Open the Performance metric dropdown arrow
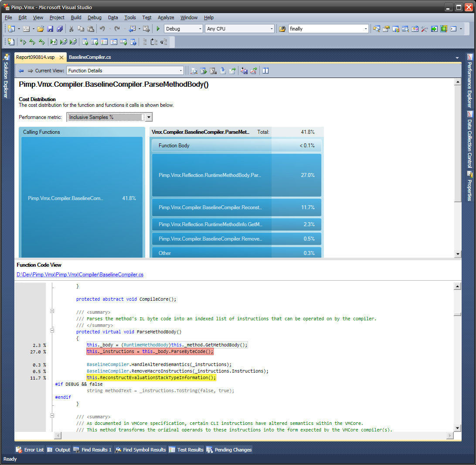 tap(149, 117)
